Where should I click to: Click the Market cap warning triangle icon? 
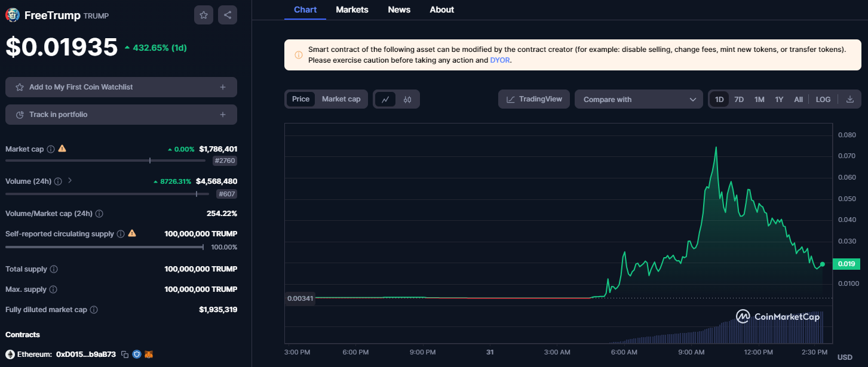coord(62,149)
